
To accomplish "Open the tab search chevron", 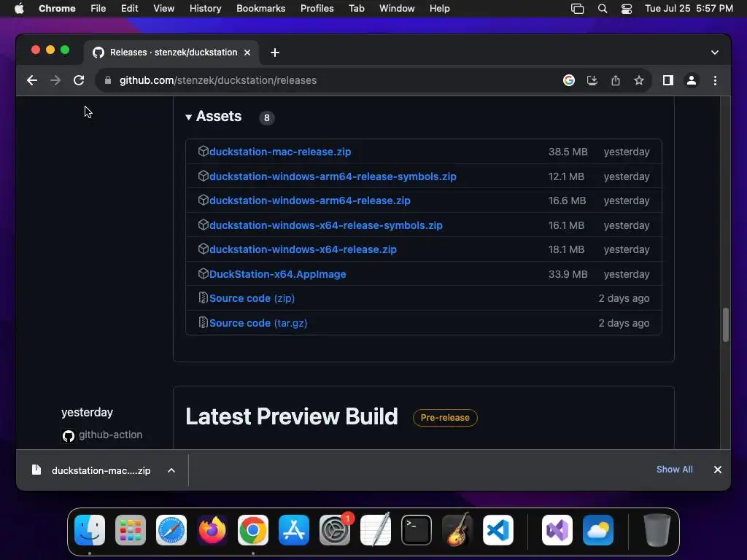I will tap(715, 52).
